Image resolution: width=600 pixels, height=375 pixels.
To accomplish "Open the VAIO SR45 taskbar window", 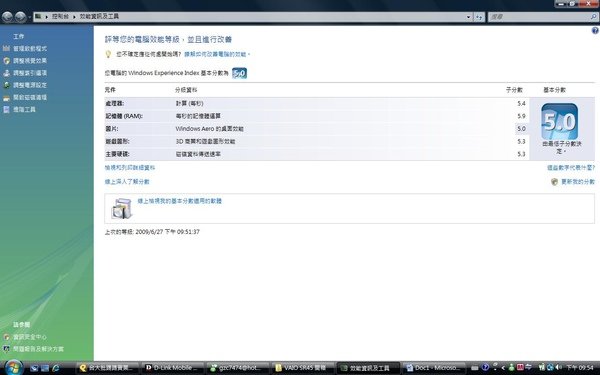I will coord(303,368).
